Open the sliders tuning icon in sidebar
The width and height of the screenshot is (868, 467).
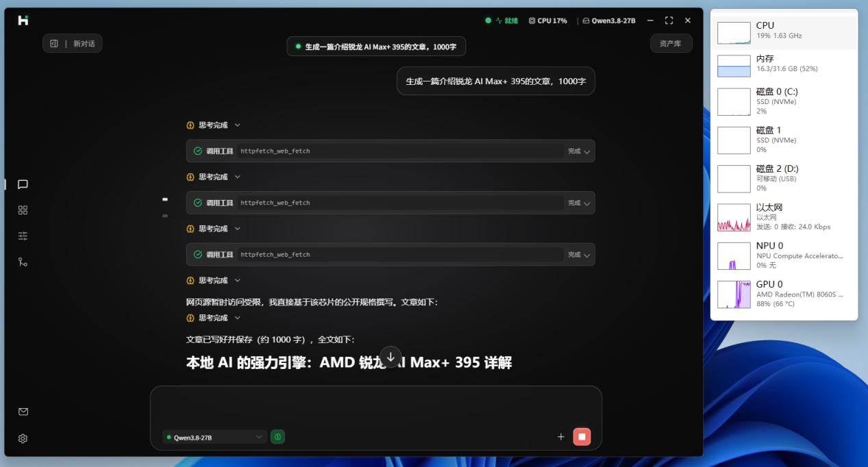coord(23,236)
